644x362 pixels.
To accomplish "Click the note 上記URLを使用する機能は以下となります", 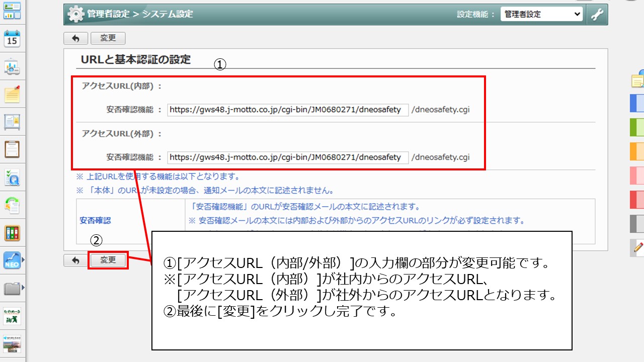I will (157, 176).
